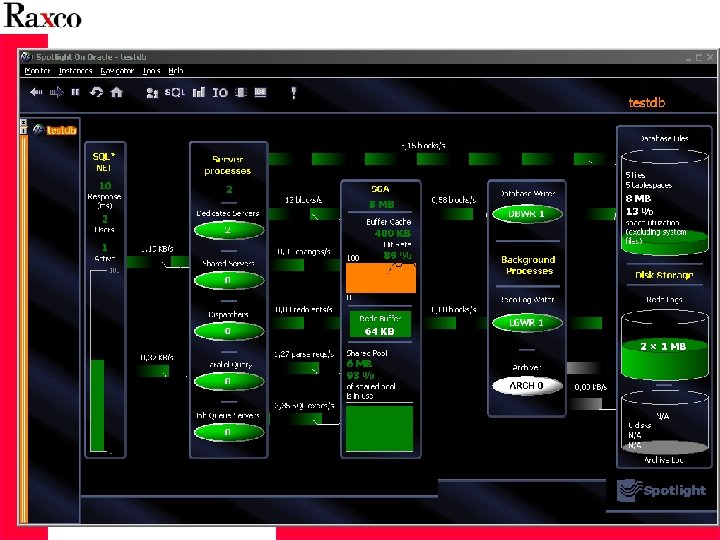Viewport: 720px width, 540px height.
Task: Click the gray Archive Log cylinder
Action: (x=664, y=422)
